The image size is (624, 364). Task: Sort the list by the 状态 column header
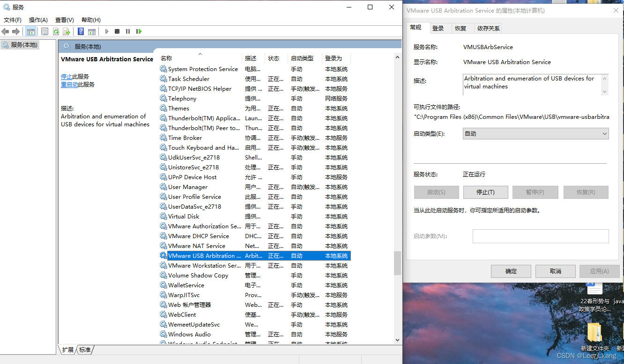(x=276, y=58)
